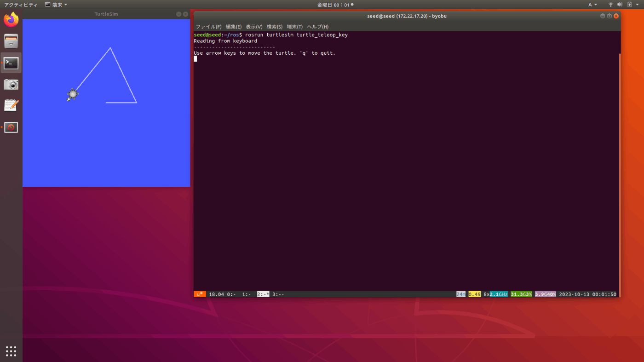Viewport: 644px width, 362px height.
Task: Select the red prohibited-sign app in the dock
Action: [x=11, y=127]
